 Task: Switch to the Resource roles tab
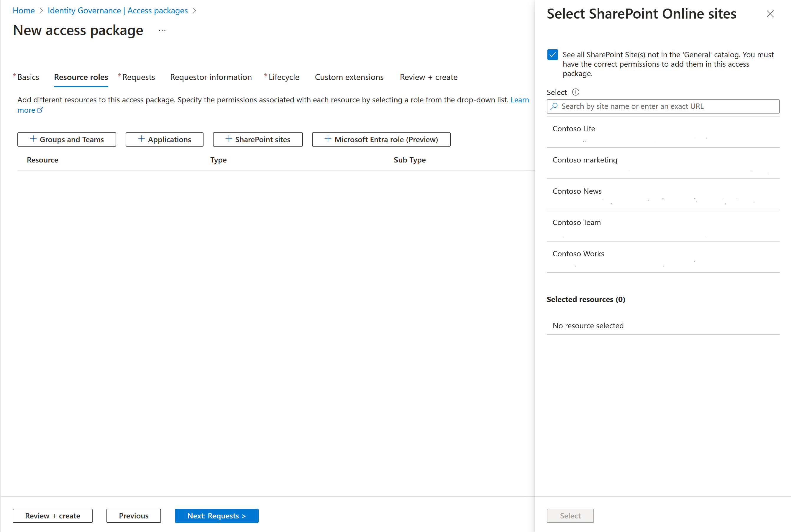click(x=81, y=77)
